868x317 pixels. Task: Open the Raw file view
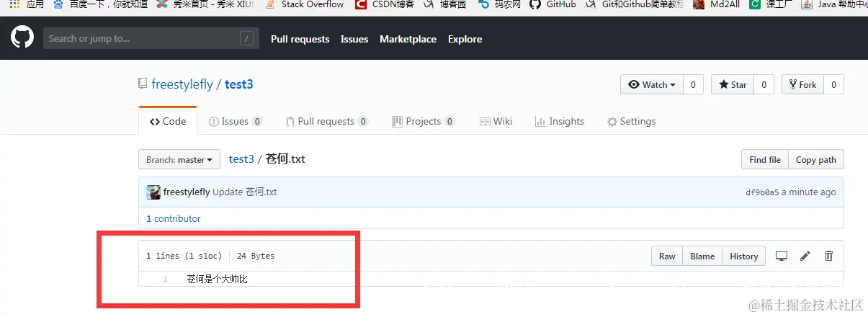667,256
